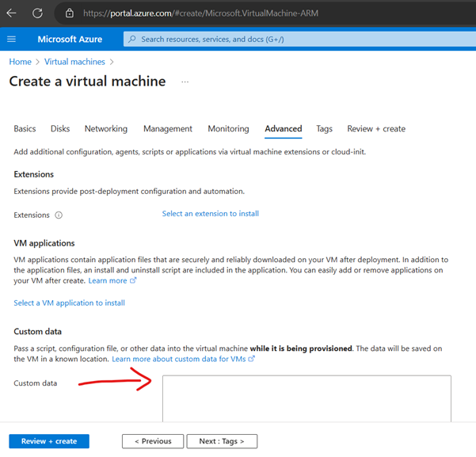Click the ellipsis next to page title
Viewport: 476px width, 457px height.
point(185,82)
